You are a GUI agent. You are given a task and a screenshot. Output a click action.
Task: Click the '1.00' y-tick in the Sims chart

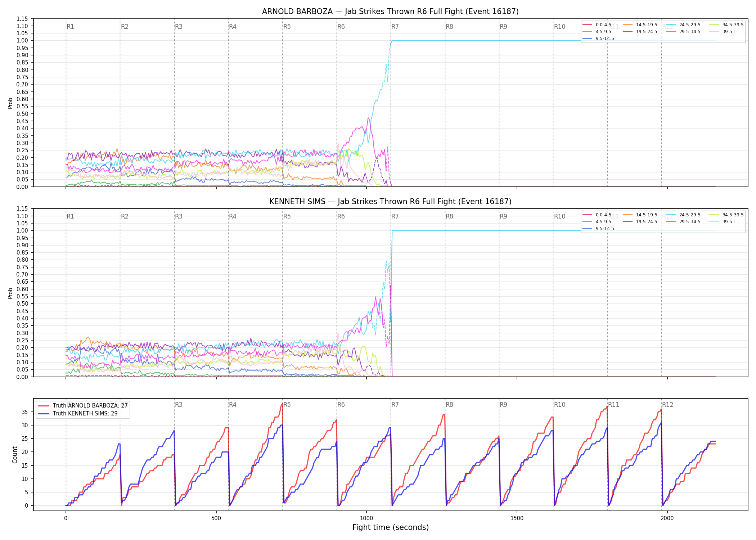22,230
